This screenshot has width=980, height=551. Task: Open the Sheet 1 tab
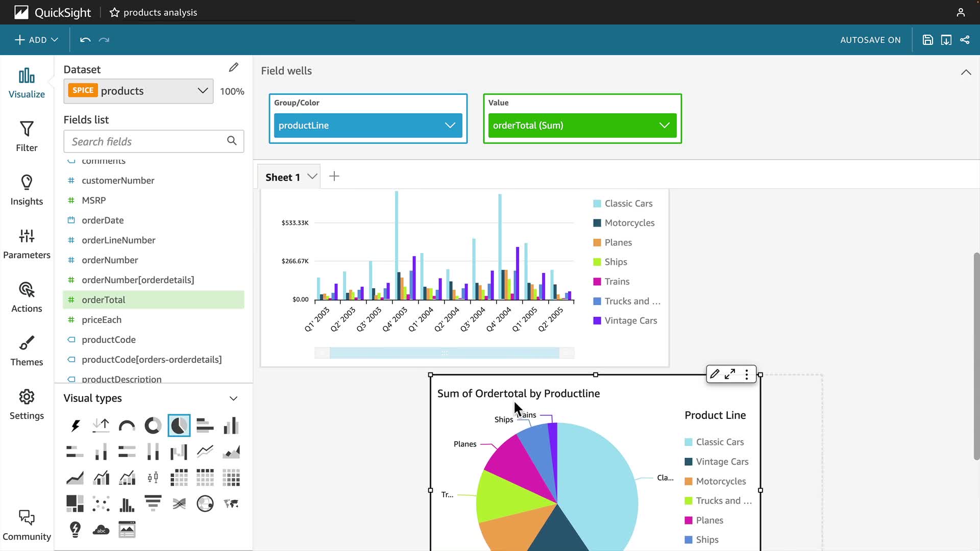[282, 177]
